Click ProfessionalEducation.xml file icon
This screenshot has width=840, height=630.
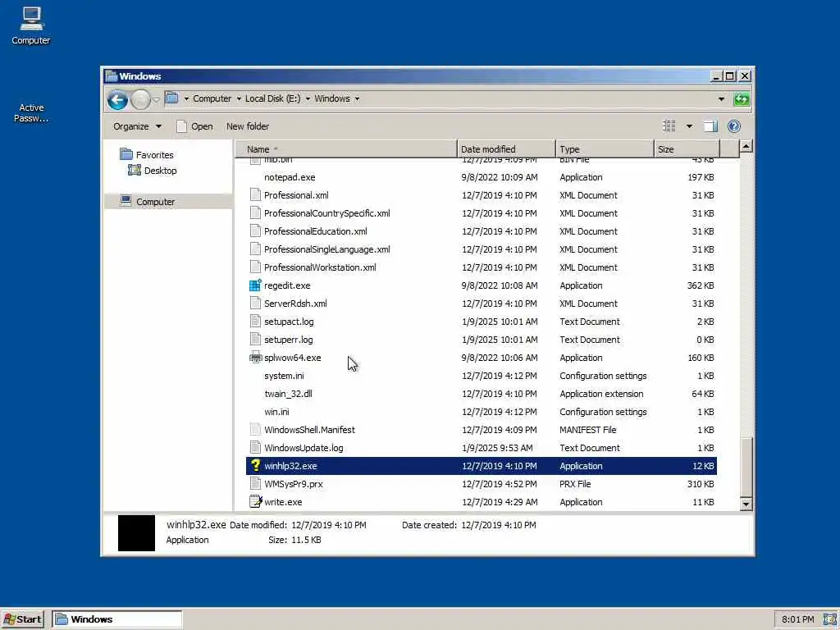click(x=256, y=231)
